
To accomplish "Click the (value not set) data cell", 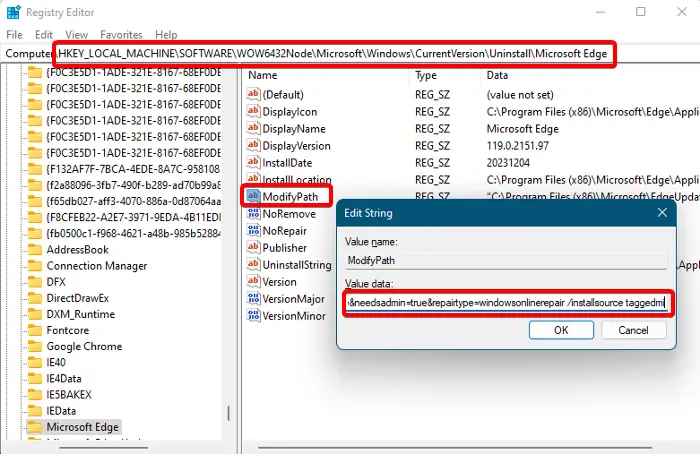I will coord(520,95).
